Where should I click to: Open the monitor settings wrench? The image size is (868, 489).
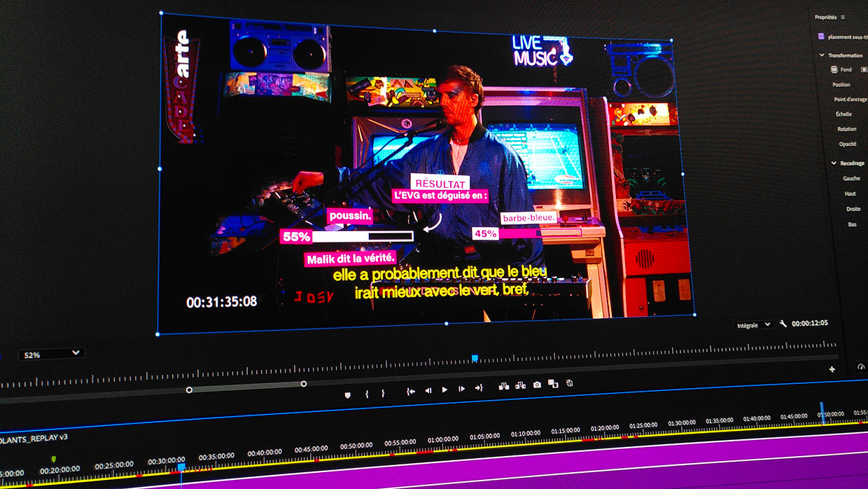[x=783, y=324]
